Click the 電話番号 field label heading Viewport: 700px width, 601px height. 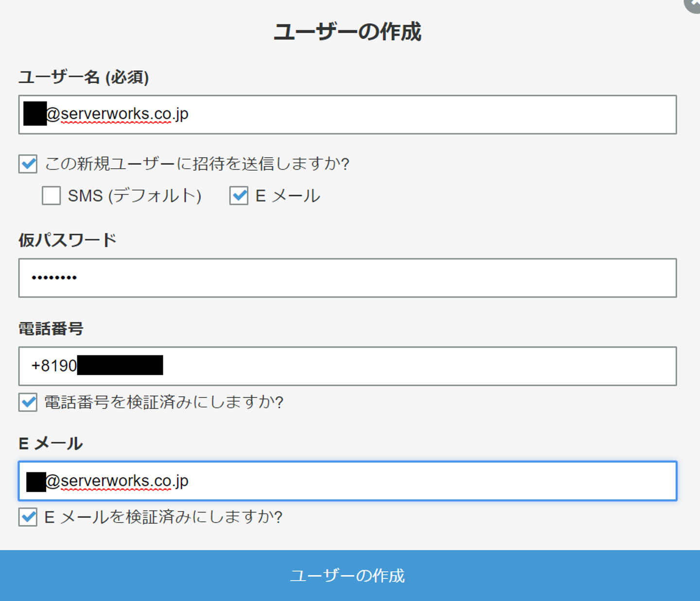tap(51, 329)
